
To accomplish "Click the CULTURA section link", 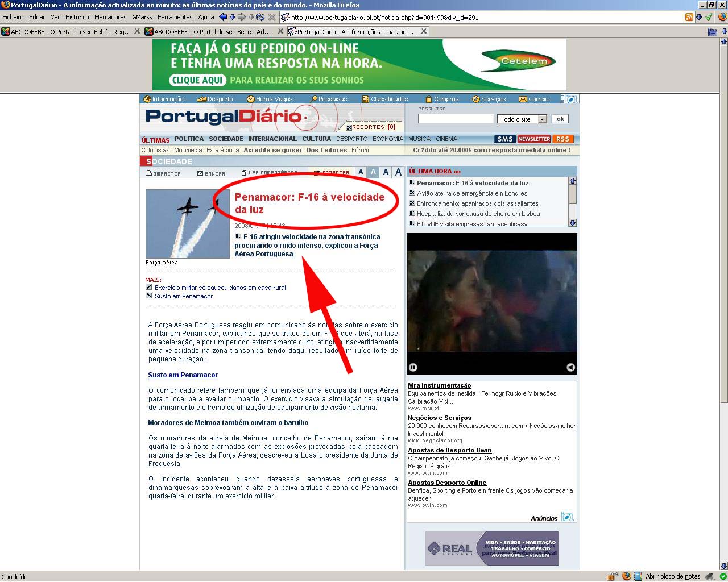I will coord(317,139).
